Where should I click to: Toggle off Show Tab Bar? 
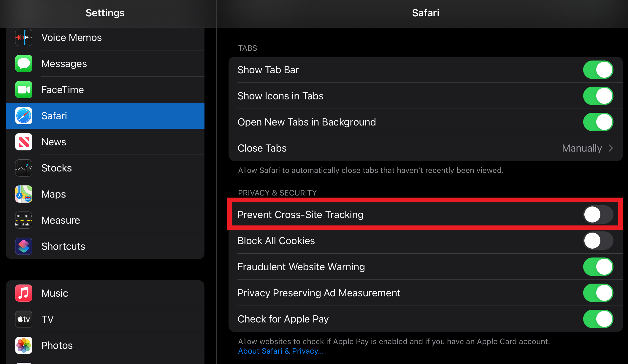point(598,70)
